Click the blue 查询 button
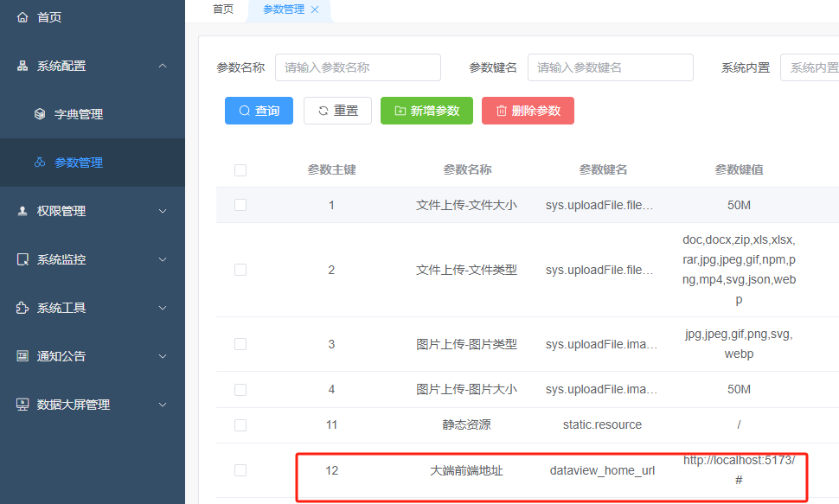The height and width of the screenshot is (504, 839). click(259, 111)
